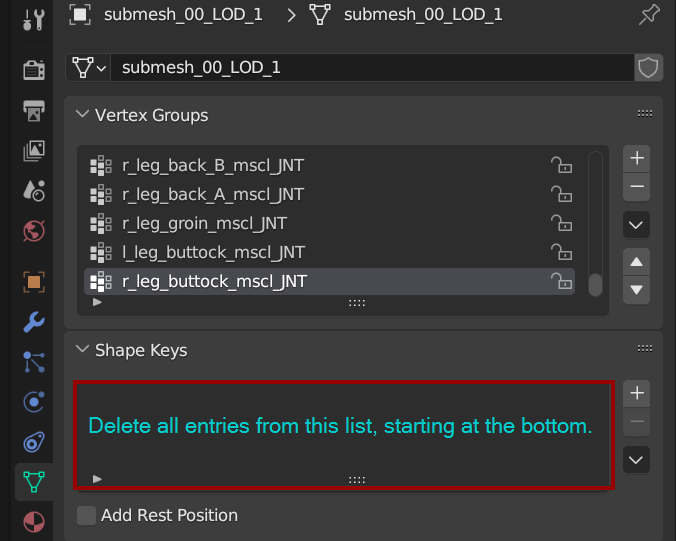The width and height of the screenshot is (676, 541).
Task: Switch to Modifier properties wrench tab
Action: [x=33, y=321]
